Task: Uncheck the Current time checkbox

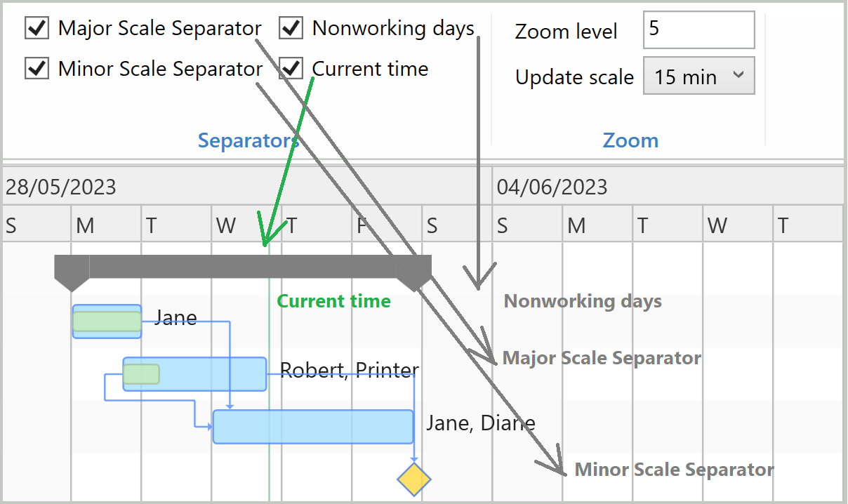Action: pos(290,68)
